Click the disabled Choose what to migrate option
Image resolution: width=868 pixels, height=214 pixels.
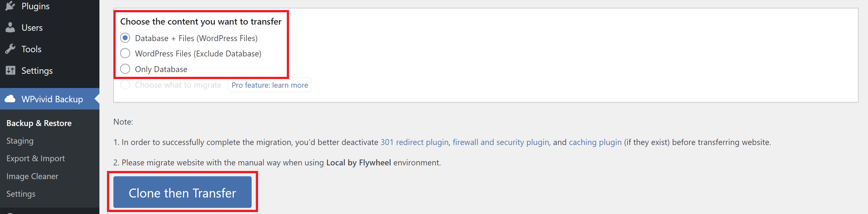point(125,85)
